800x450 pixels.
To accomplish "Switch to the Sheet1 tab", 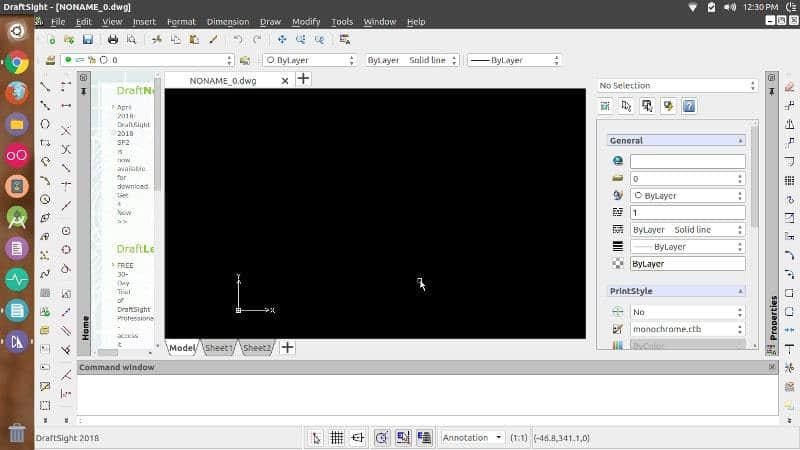I will (x=218, y=348).
